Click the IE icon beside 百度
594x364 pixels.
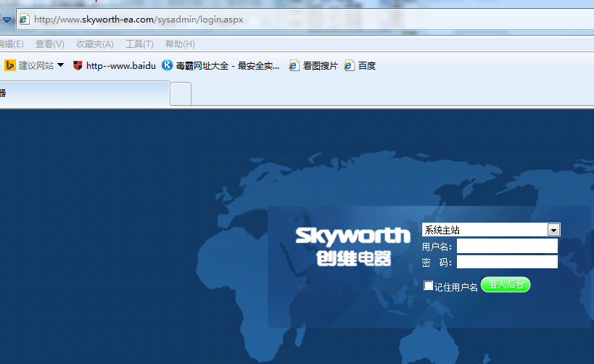[349, 65]
